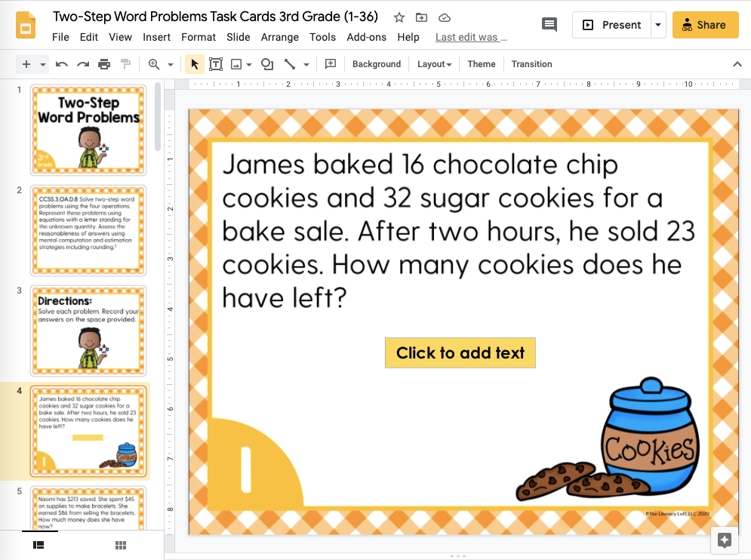The height and width of the screenshot is (560, 751).
Task: Click the Undo arrow icon
Action: [x=61, y=64]
